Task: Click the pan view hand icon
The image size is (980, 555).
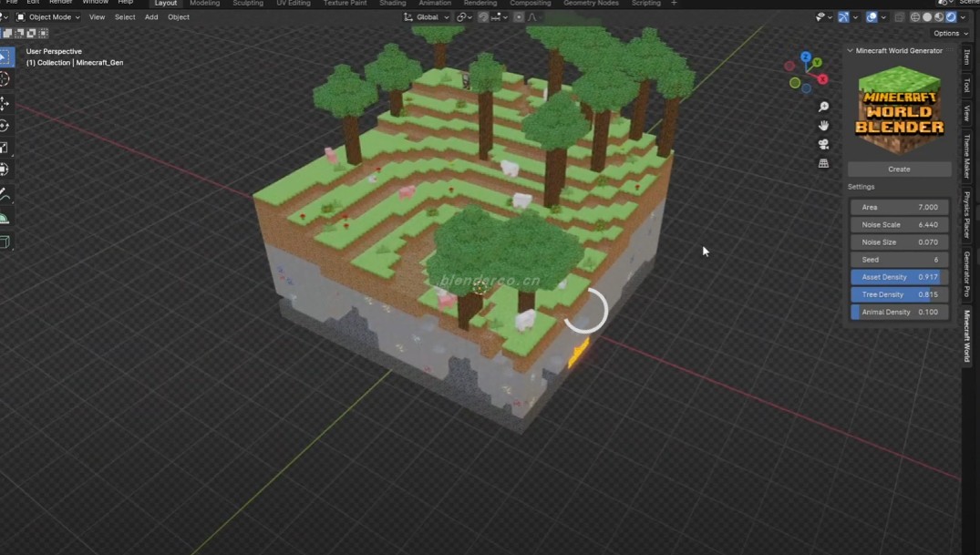Action: click(x=824, y=126)
